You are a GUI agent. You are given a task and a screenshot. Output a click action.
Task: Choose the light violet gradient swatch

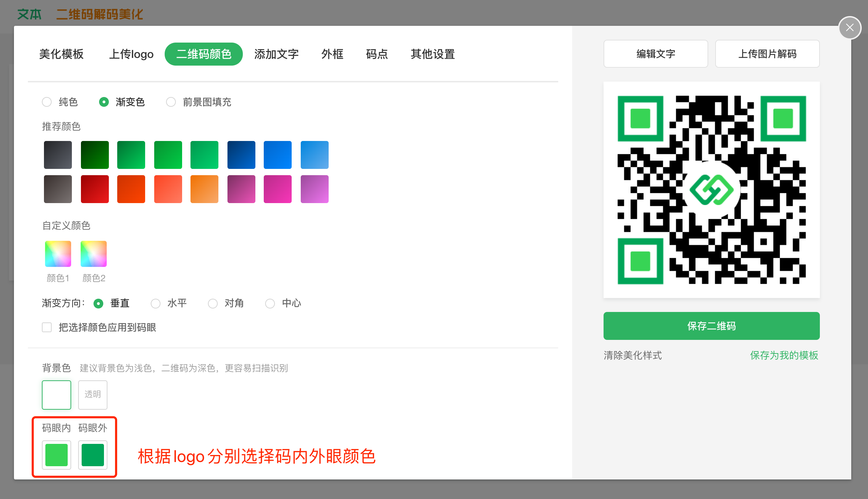tap(315, 189)
